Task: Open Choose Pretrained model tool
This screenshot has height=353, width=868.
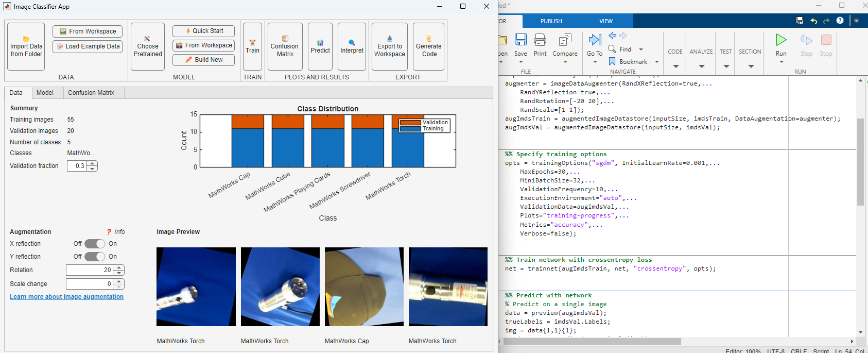Action: click(148, 39)
